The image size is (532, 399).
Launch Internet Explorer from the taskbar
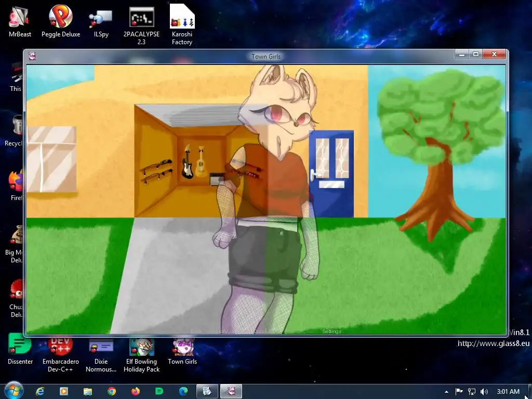coord(40,391)
